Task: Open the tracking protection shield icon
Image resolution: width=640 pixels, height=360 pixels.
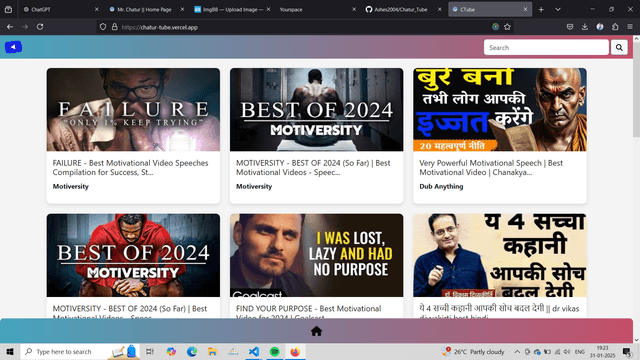Action: (x=103, y=27)
